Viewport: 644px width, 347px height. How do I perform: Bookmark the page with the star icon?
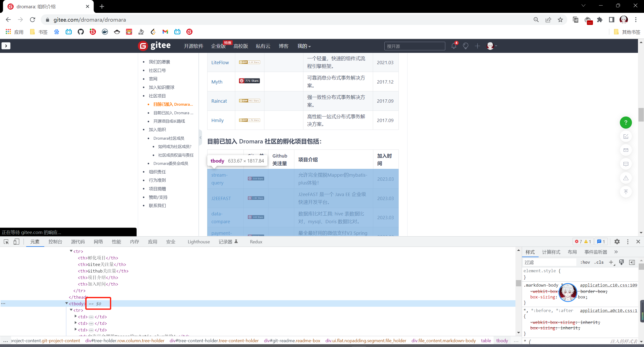tap(560, 20)
